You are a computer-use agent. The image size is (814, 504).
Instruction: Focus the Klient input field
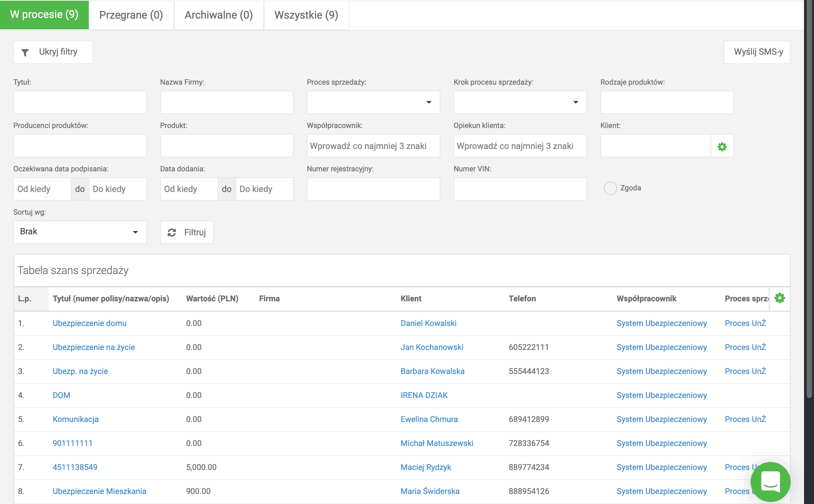(x=656, y=146)
